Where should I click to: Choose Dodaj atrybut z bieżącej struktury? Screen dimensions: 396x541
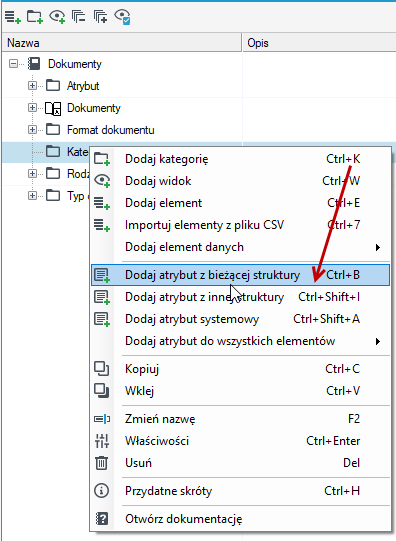click(240, 275)
